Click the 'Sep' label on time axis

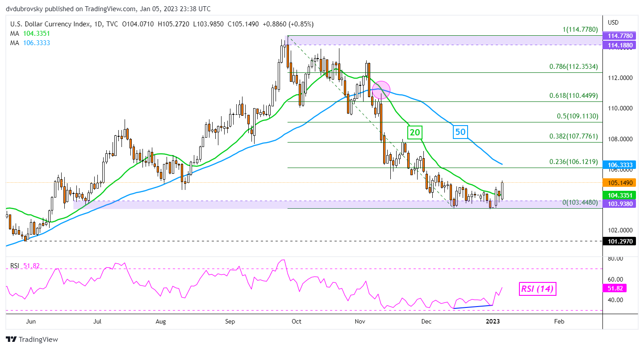[230, 321]
